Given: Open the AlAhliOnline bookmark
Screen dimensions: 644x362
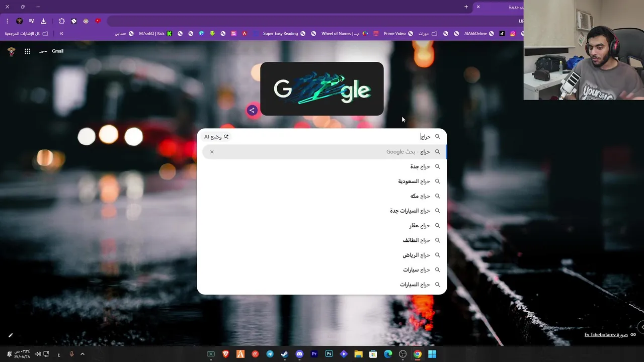Looking at the screenshot, I should tap(478, 34).
